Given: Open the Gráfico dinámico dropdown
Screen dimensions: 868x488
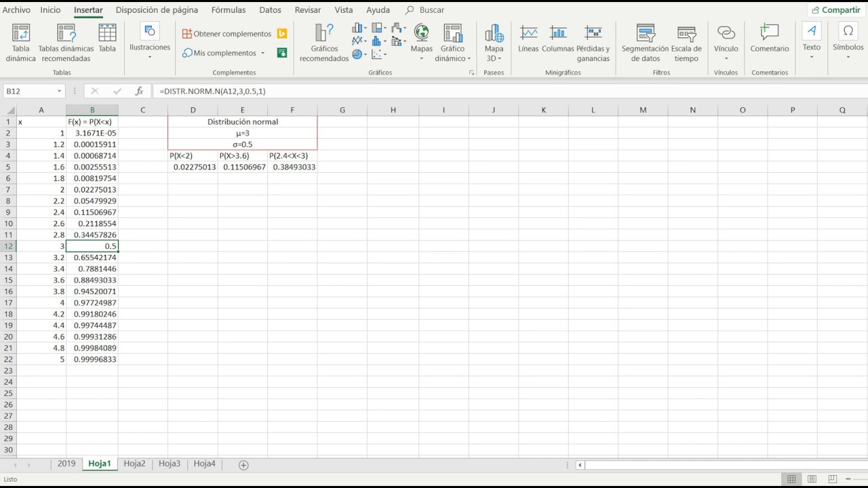Looking at the screenshot, I should [x=452, y=43].
